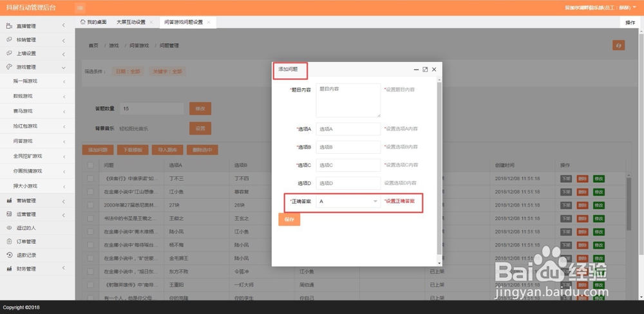Check the row 《射雕英雄传》中南帝
This screenshot has height=314, width=644.
(90, 284)
